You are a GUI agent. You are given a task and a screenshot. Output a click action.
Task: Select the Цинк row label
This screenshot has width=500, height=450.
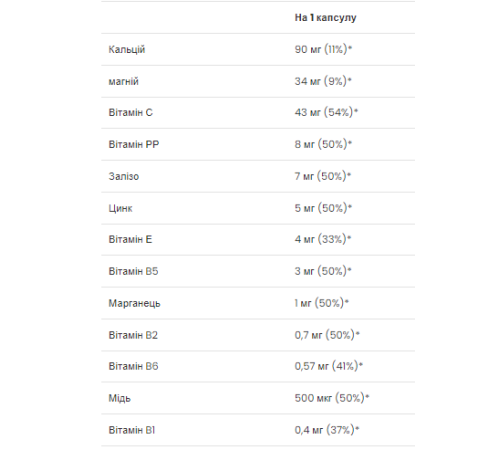pyautogui.click(x=120, y=209)
